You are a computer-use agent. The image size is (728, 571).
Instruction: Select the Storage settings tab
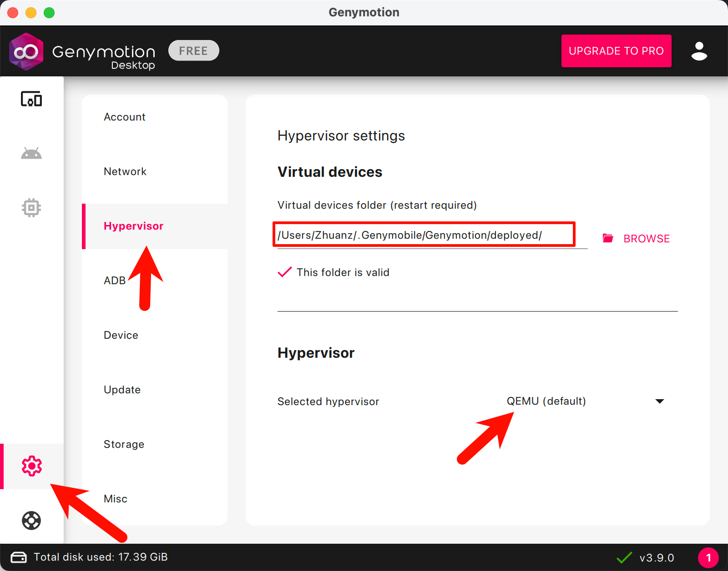pyautogui.click(x=124, y=445)
